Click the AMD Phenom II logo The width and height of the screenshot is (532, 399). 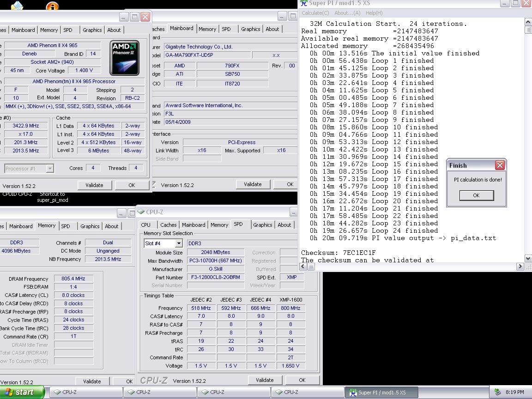coord(125,58)
